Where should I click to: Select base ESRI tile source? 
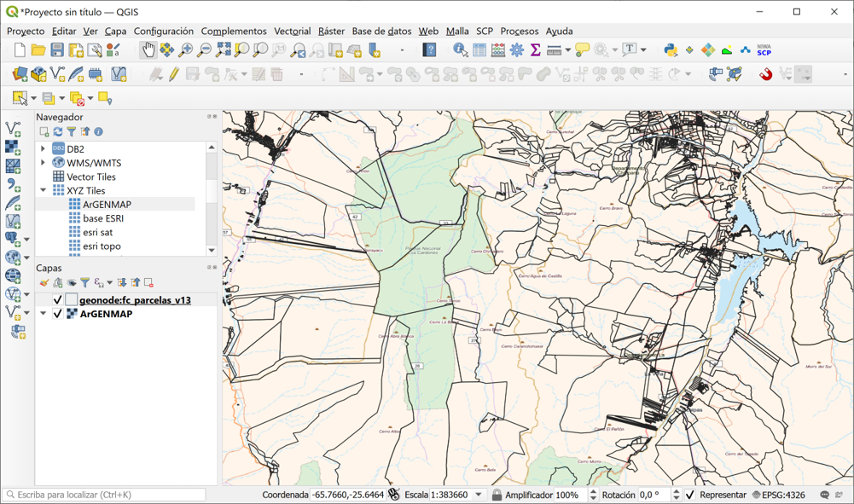pos(103,218)
